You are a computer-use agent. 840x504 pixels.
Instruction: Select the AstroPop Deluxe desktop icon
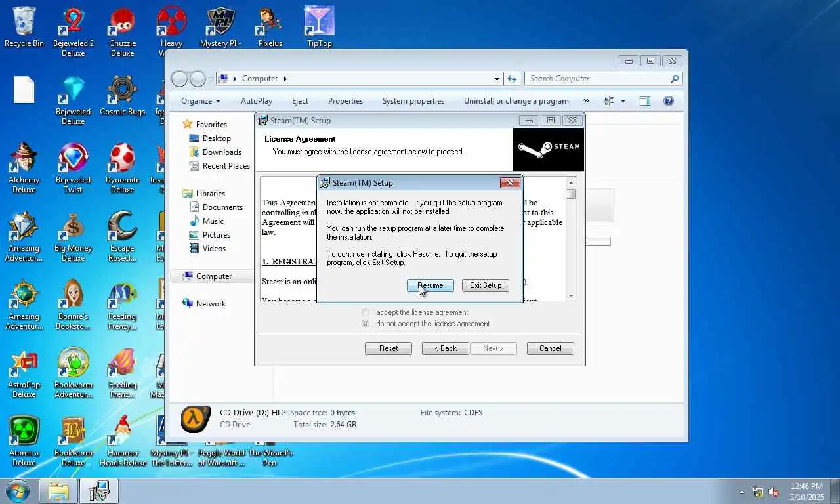tap(24, 373)
